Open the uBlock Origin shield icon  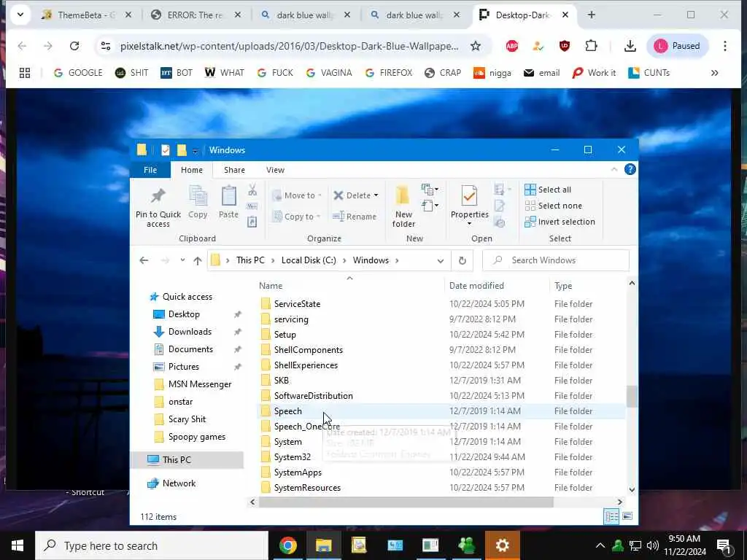tap(565, 46)
